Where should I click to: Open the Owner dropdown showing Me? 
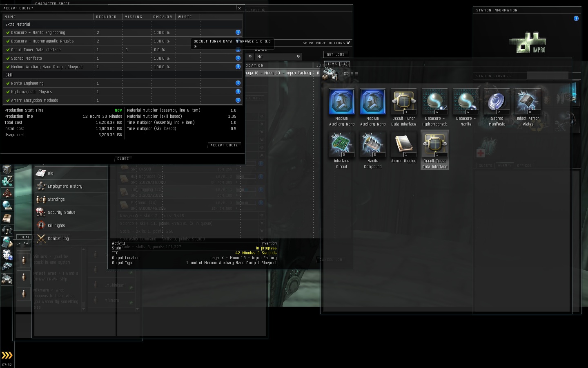point(278,56)
